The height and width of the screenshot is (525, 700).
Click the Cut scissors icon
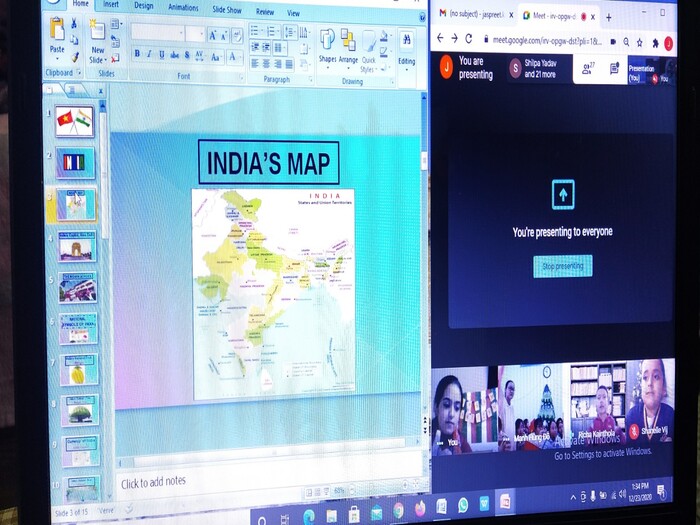pos(74,23)
